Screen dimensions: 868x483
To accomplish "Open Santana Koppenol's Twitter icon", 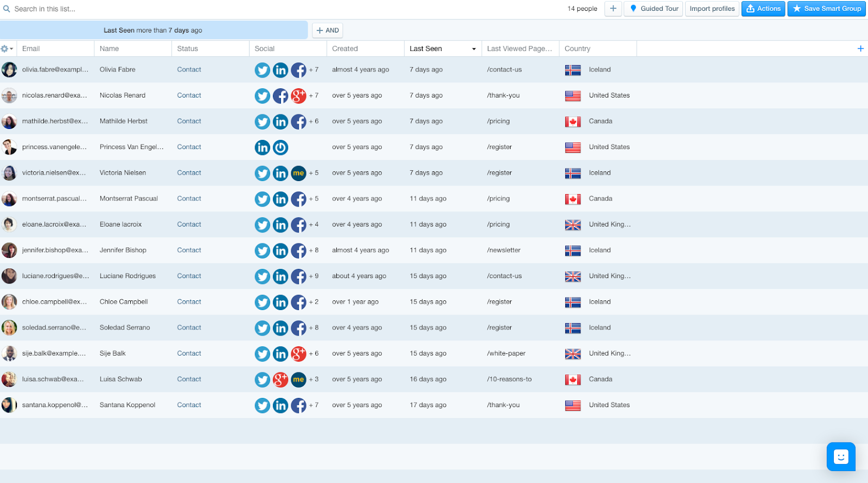I will 263,405.
